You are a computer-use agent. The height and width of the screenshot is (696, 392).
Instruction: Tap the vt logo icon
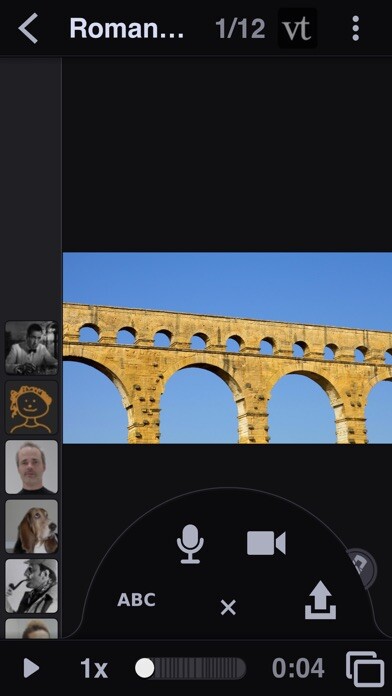pyautogui.click(x=297, y=28)
